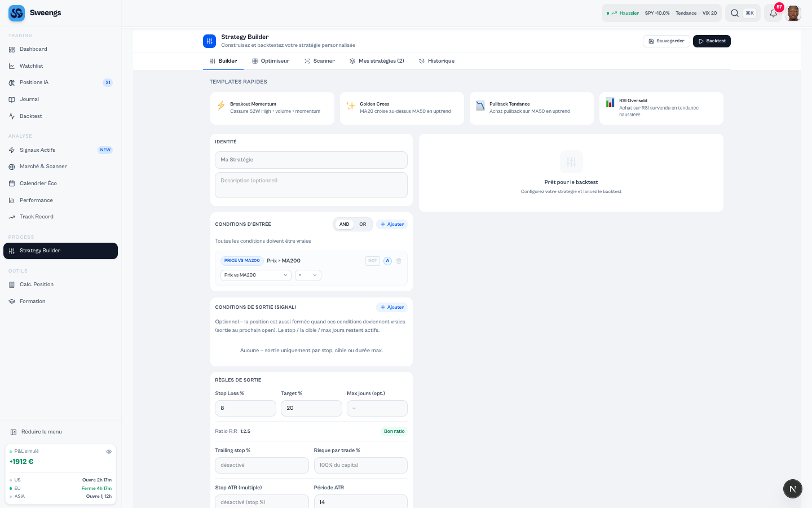Click the Sauvegarder button
Viewport: 812px width, 508px height.
point(667,41)
